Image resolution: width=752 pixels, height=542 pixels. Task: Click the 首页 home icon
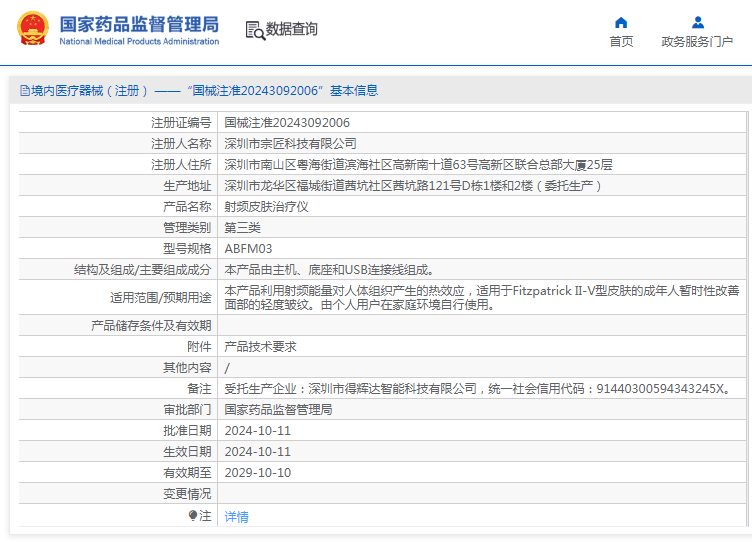click(621, 23)
